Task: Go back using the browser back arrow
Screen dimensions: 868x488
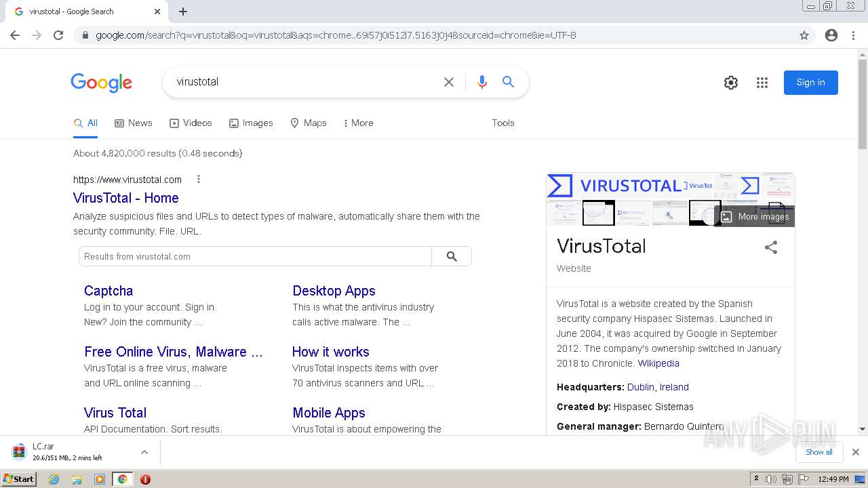Action: click(x=15, y=35)
